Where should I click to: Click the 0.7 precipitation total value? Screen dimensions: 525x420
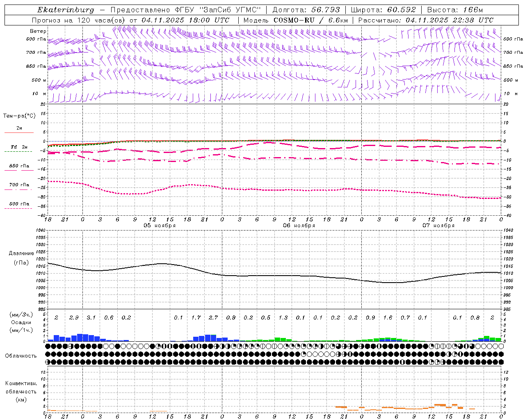click(x=405, y=317)
